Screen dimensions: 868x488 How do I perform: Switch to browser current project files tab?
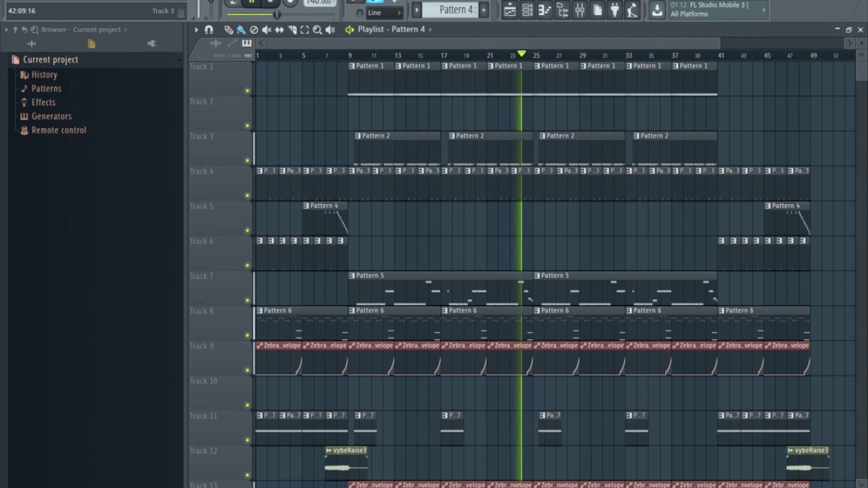coord(92,43)
